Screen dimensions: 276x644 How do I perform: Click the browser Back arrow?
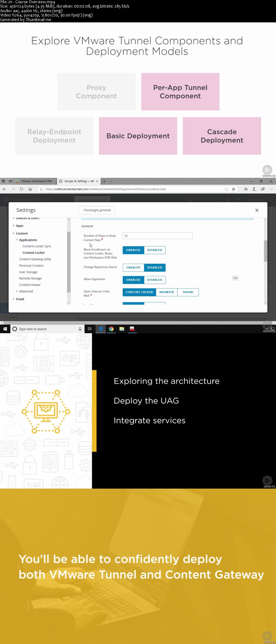[4, 189]
